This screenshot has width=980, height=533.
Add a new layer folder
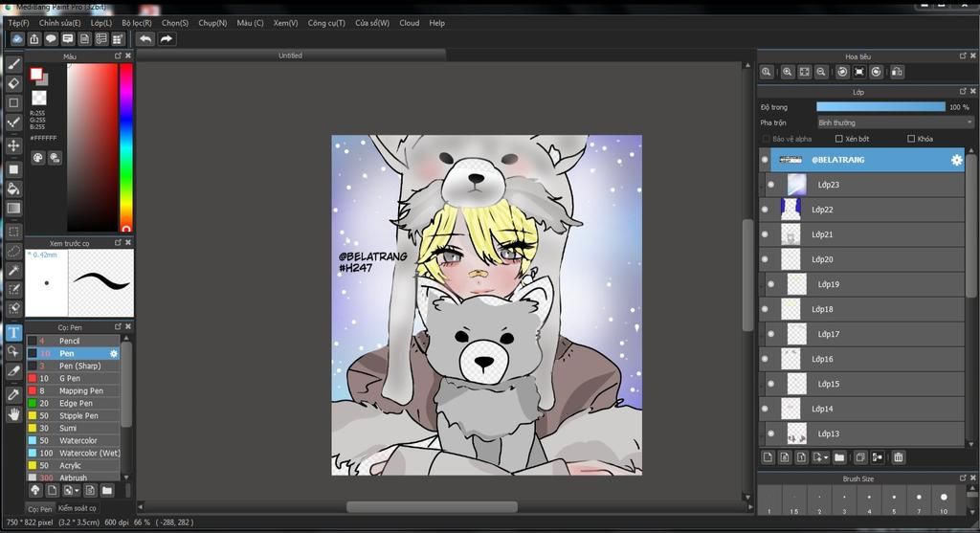(839, 457)
